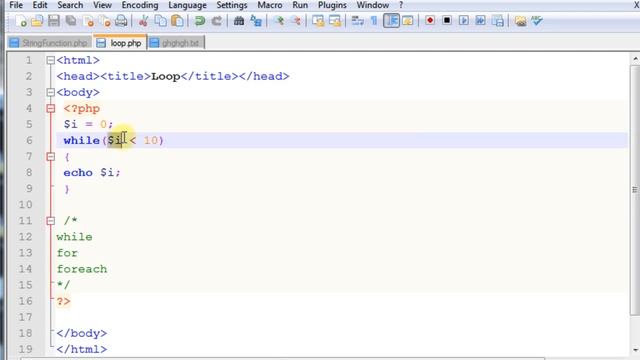640x360 pixels.
Task: Print the document using the printer icon
Action: pyautogui.click(x=121, y=21)
